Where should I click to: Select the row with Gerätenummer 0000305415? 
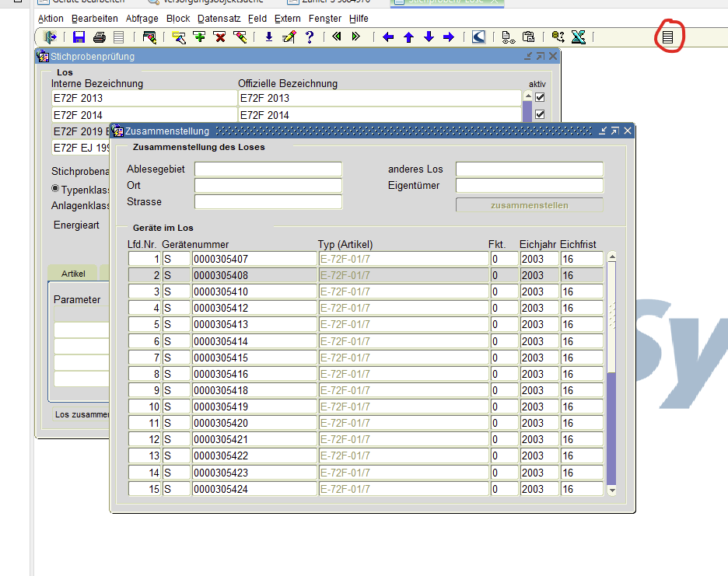click(254, 358)
